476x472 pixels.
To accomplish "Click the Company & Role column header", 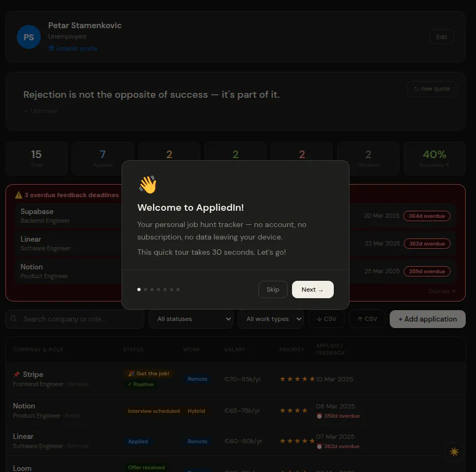I will pos(38,350).
